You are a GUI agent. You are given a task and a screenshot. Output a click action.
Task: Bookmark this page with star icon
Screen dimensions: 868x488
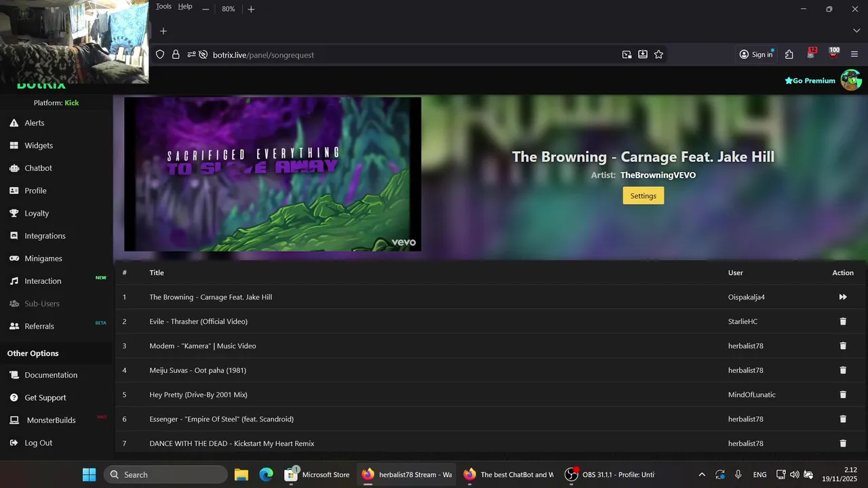(658, 54)
